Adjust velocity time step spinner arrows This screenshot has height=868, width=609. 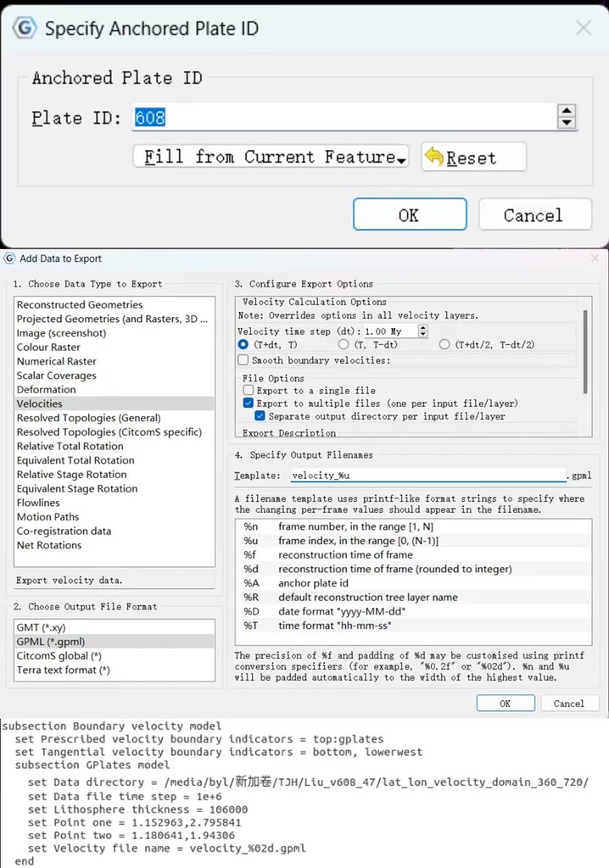pos(422,331)
